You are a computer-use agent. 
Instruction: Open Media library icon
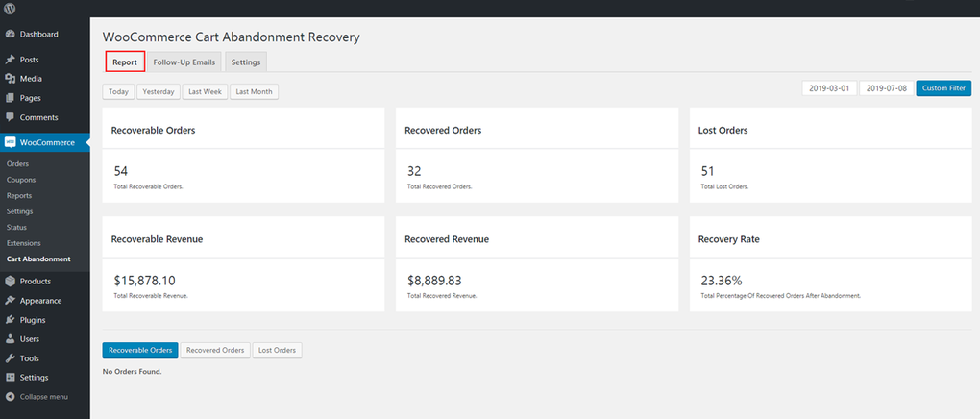[x=10, y=79]
